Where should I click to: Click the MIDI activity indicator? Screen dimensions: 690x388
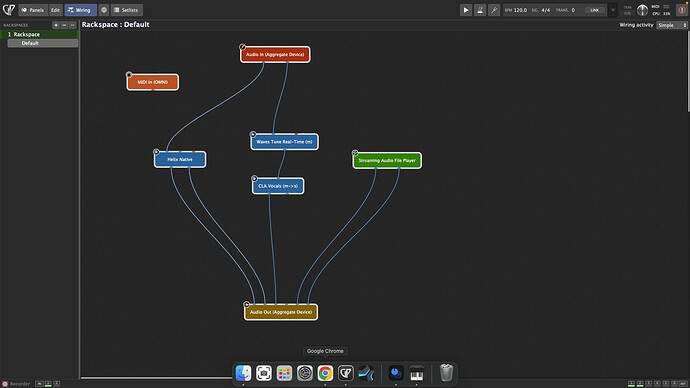[666, 7]
